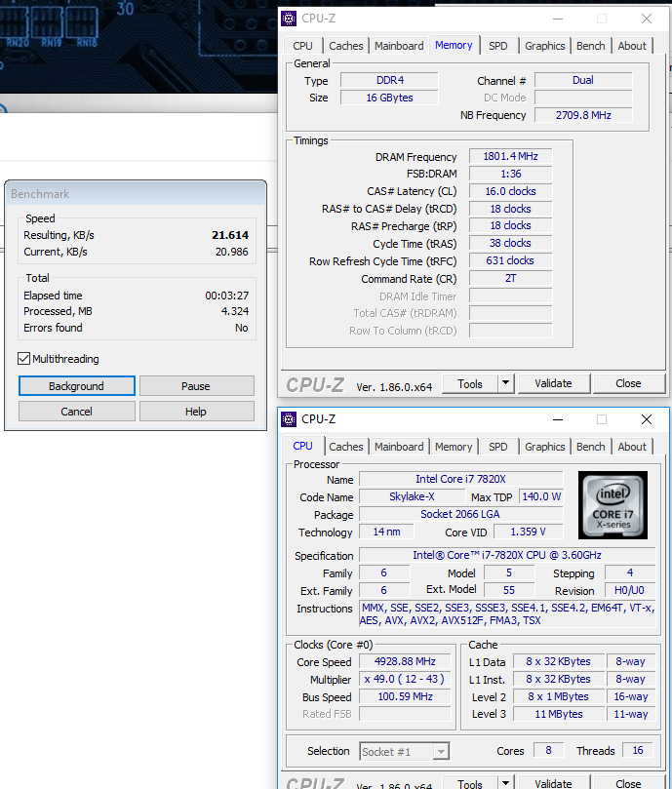The height and width of the screenshot is (789, 672).
Task: Click CAS# Latency value 16.0 clocks
Action: click(510, 191)
